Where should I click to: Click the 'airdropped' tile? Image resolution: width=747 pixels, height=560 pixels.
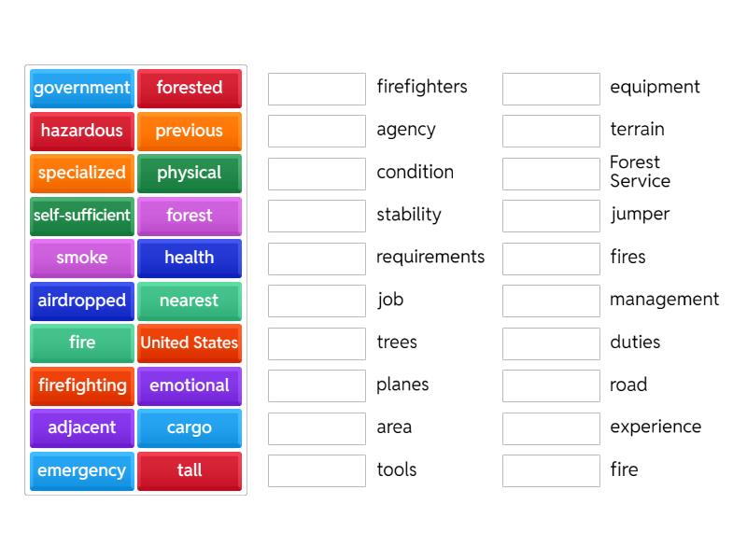pyautogui.click(x=81, y=301)
